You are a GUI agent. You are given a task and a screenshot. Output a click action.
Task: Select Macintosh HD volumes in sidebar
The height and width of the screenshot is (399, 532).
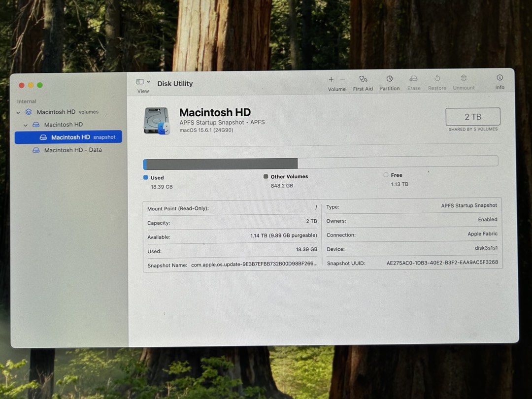(x=68, y=112)
